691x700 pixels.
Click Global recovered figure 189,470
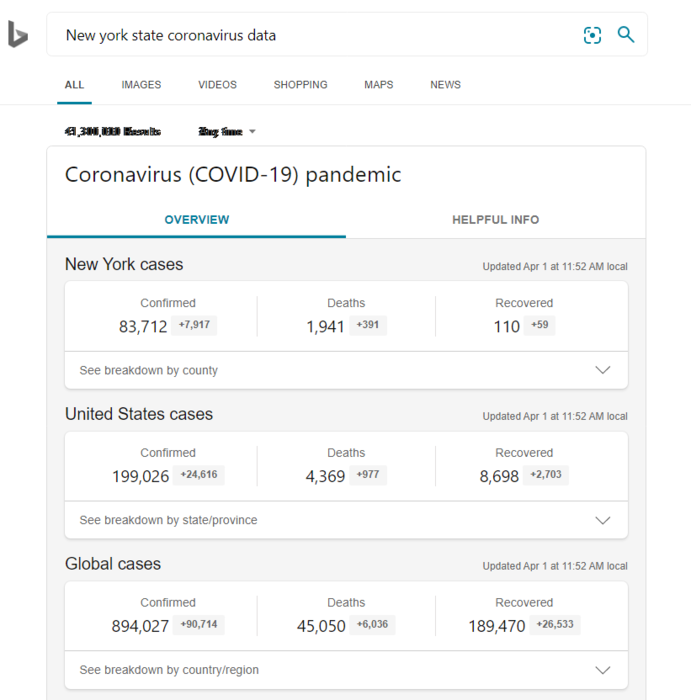click(496, 626)
